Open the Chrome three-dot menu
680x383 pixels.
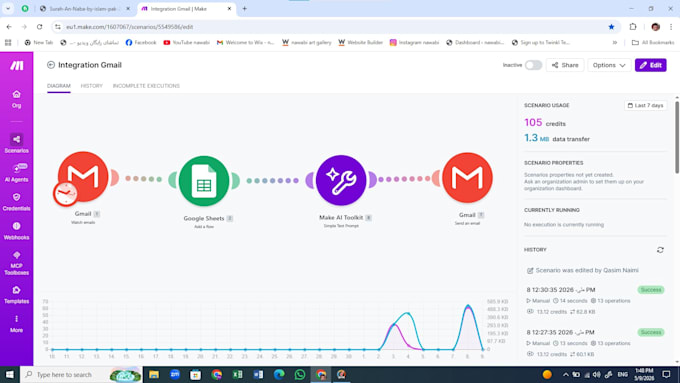click(x=671, y=27)
